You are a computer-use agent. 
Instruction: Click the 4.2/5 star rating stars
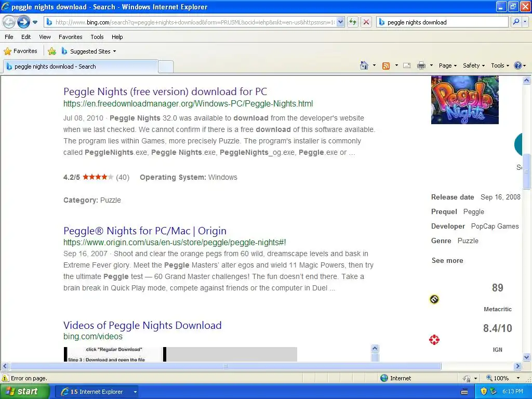(x=98, y=177)
